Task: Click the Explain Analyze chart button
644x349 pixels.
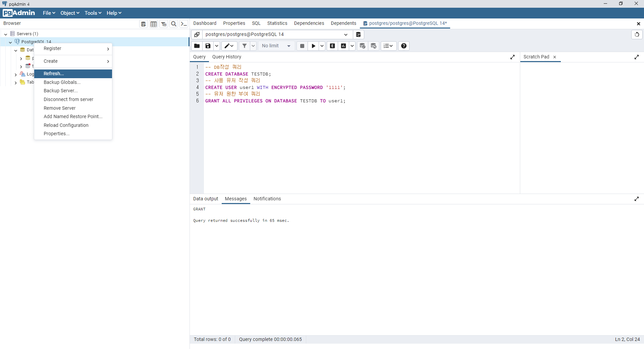Action: pos(343,46)
